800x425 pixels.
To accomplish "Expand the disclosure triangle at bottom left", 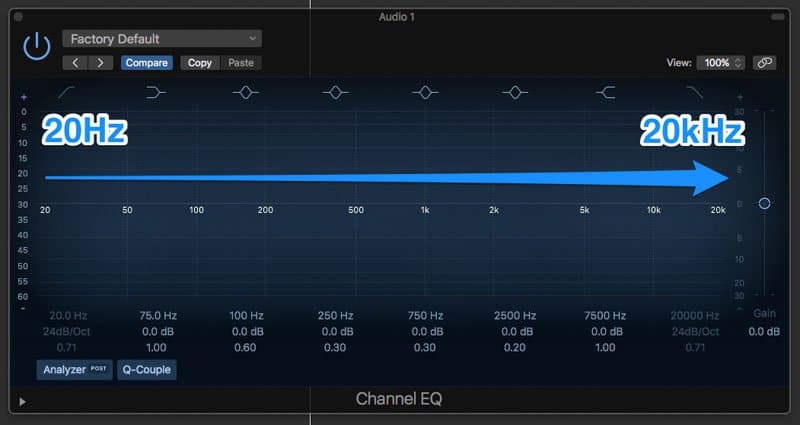I will [x=23, y=402].
